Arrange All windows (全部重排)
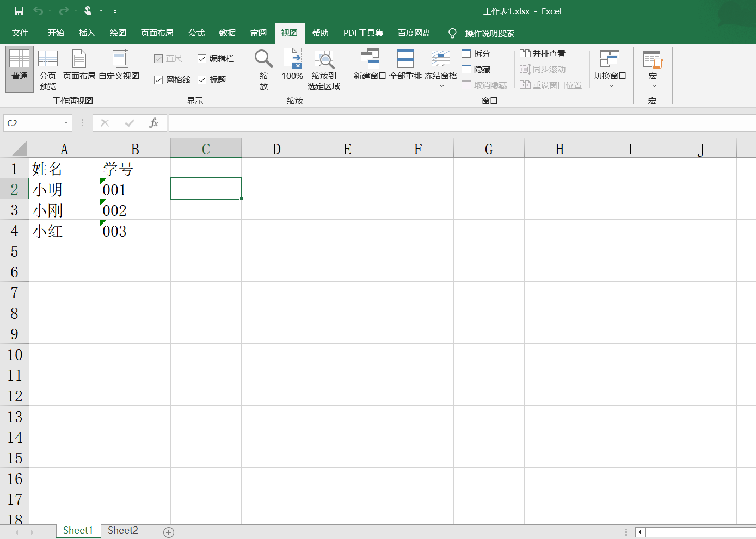Image resolution: width=756 pixels, height=539 pixels. click(405, 65)
